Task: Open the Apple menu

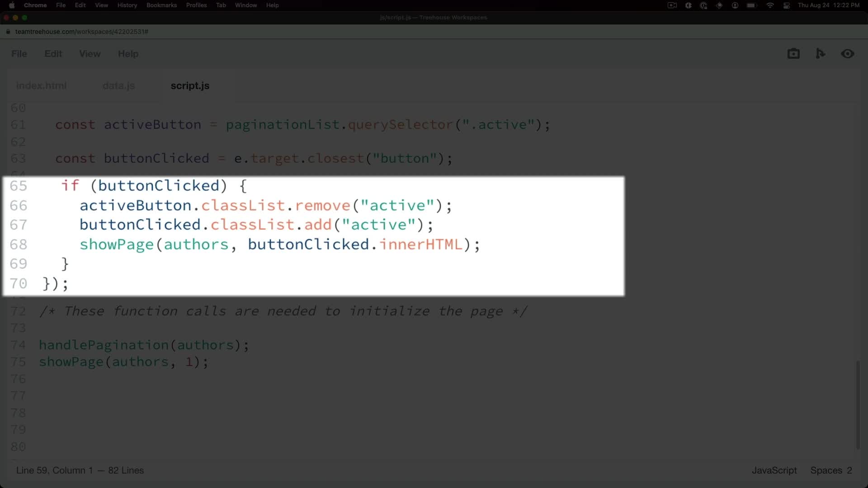Action: pos(12,5)
